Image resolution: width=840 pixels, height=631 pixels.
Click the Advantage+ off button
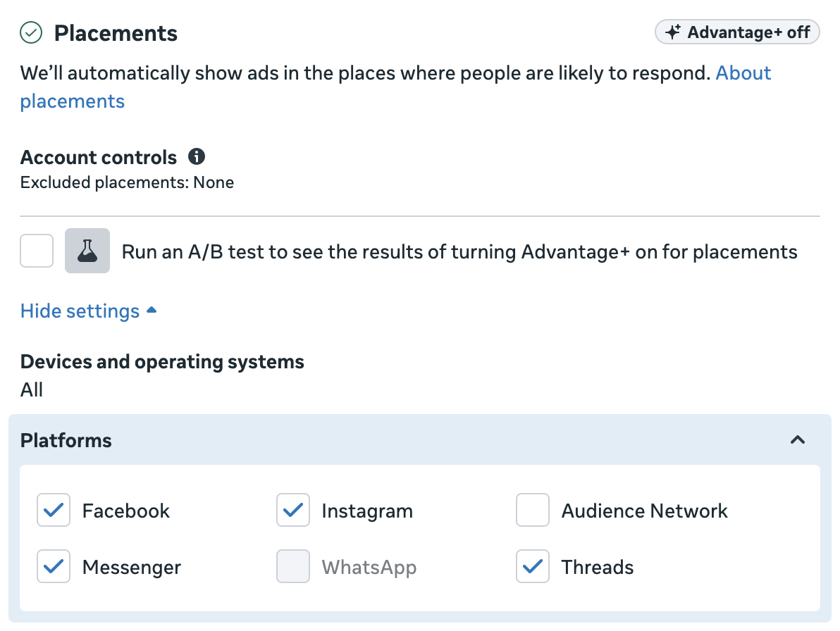point(737,32)
